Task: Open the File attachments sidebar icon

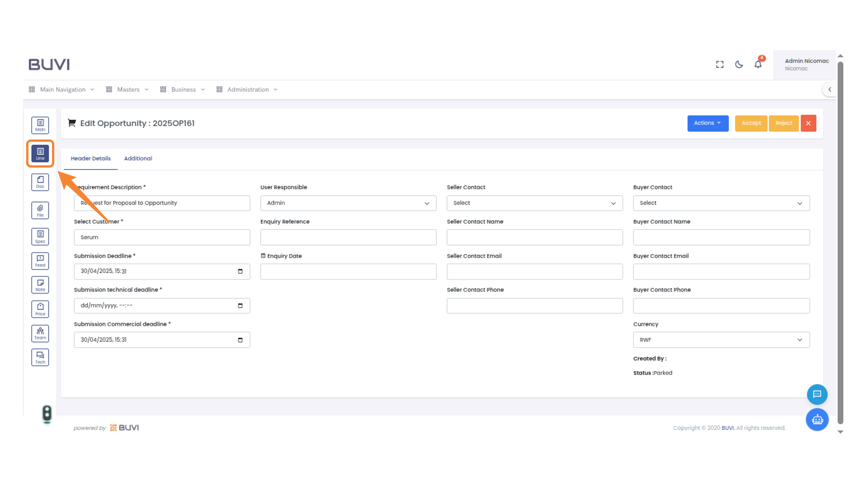Action: 40,210
